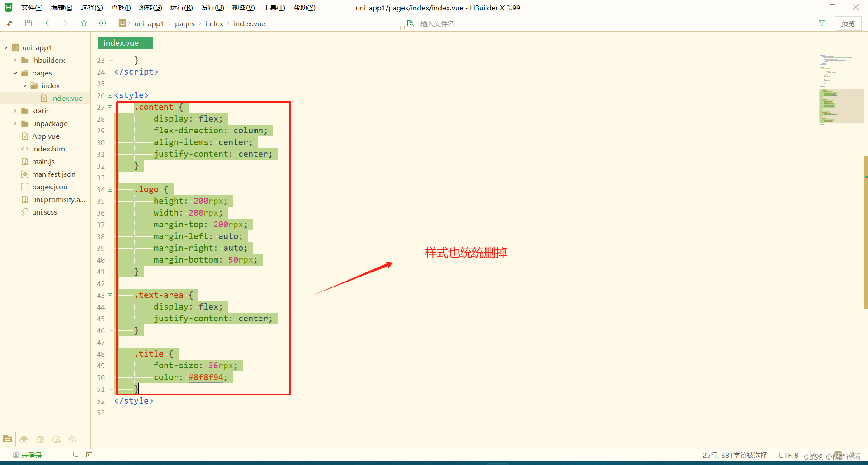Click the code minimap preview
Viewport: 868px width, 465px height.
click(841, 89)
